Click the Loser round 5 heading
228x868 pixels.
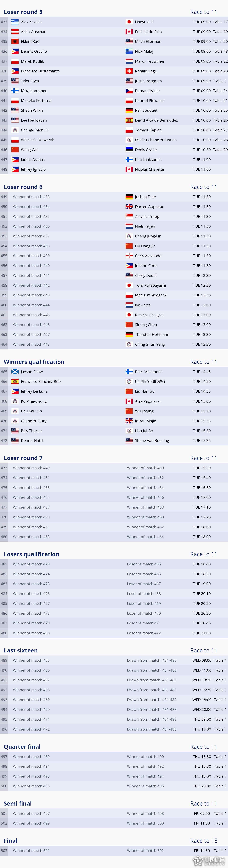[x=23, y=12]
